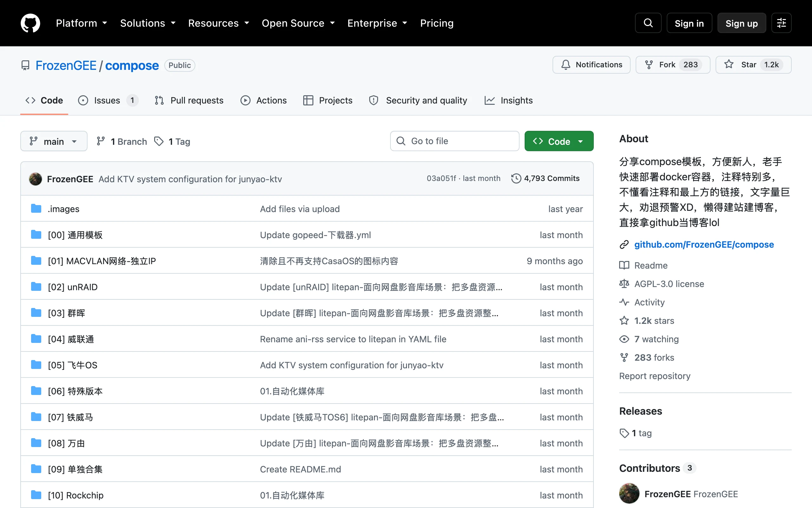
Task: Click the bell icon in Notifications
Action: click(x=566, y=65)
